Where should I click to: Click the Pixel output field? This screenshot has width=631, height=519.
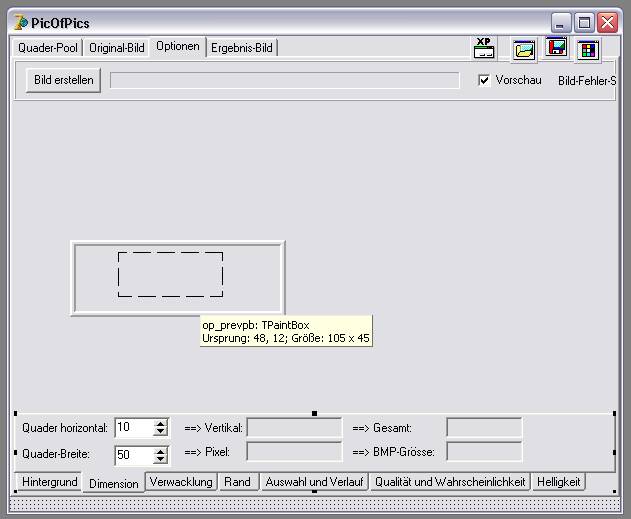click(x=294, y=451)
